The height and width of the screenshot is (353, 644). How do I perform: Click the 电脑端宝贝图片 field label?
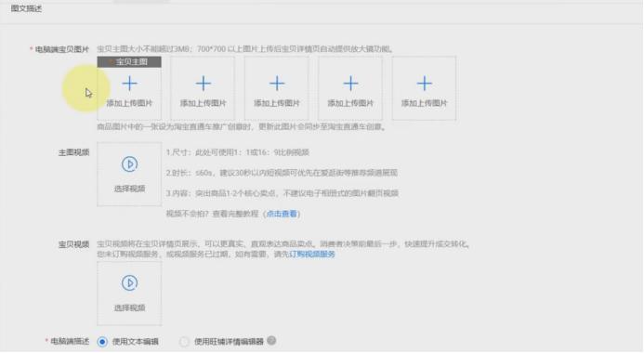pos(62,49)
